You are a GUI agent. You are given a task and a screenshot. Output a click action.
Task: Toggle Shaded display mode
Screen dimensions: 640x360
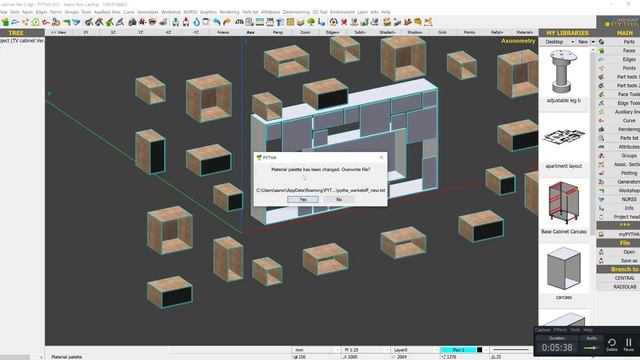[x=387, y=32]
